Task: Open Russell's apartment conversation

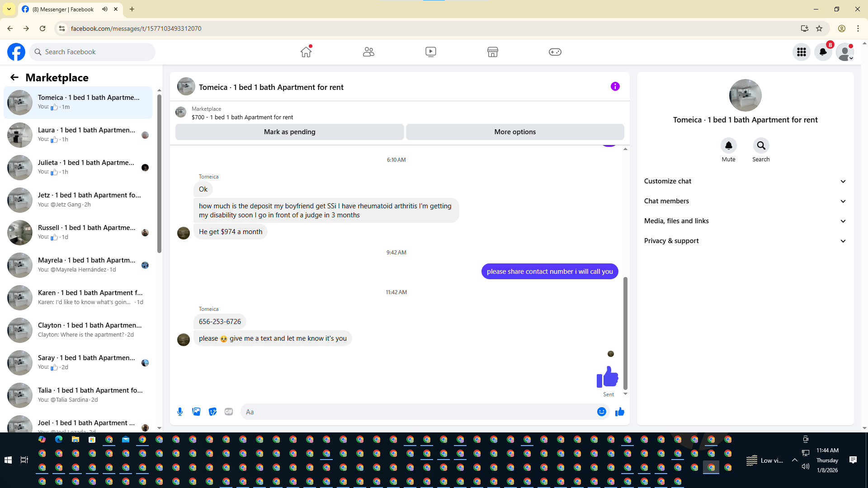Action: click(78, 233)
